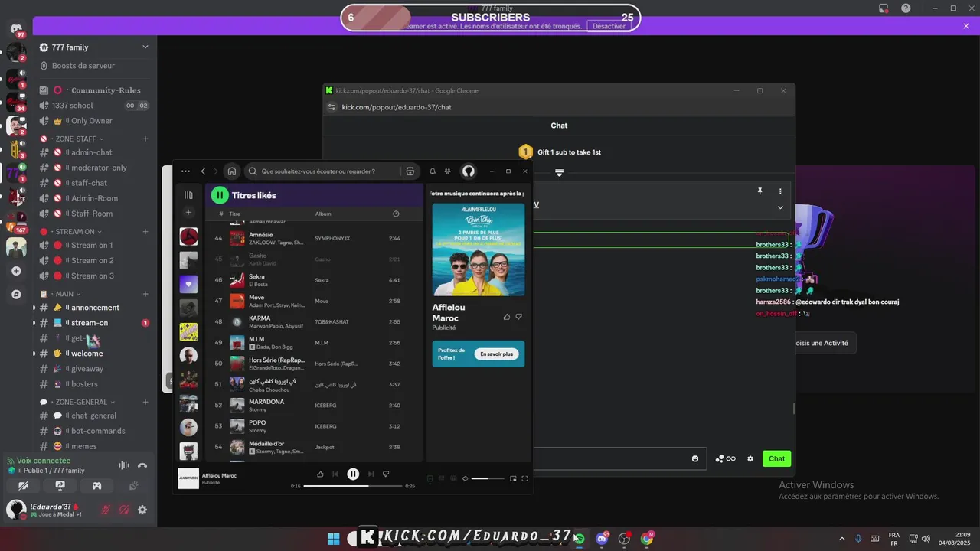980x551 pixels.
Task: Create new playlist with plus in Spotify
Action: (188, 213)
